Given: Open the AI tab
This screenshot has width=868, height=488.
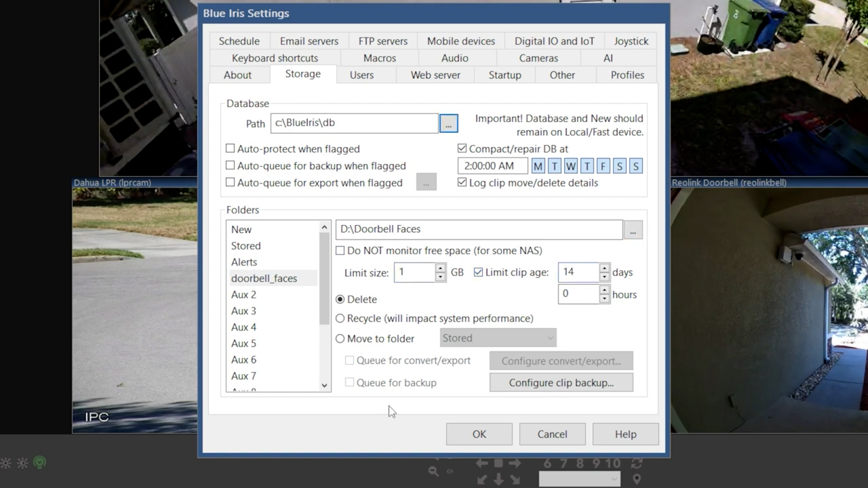Looking at the screenshot, I should pyautogui.click(x=608, y=58).
